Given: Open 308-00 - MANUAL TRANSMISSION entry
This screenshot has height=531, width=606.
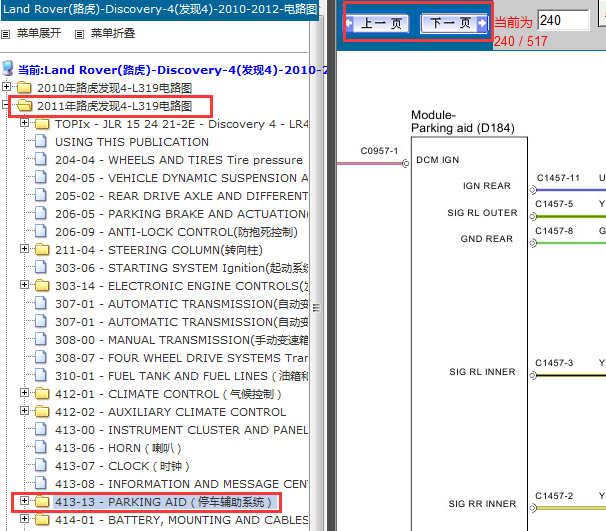Looking at the screenshot, I should 182,340.
